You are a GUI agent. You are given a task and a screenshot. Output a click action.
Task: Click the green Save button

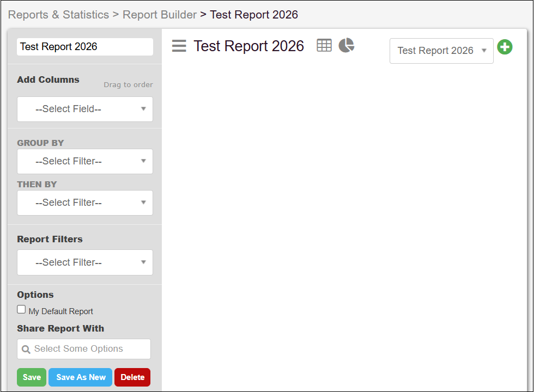tap(32, 377)
